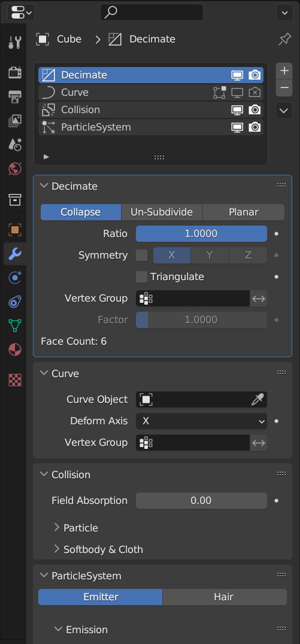Collapse the Decimate panel
Image resolution: width=300 pixels, height=644 pixels.
[x=44, y=186]
